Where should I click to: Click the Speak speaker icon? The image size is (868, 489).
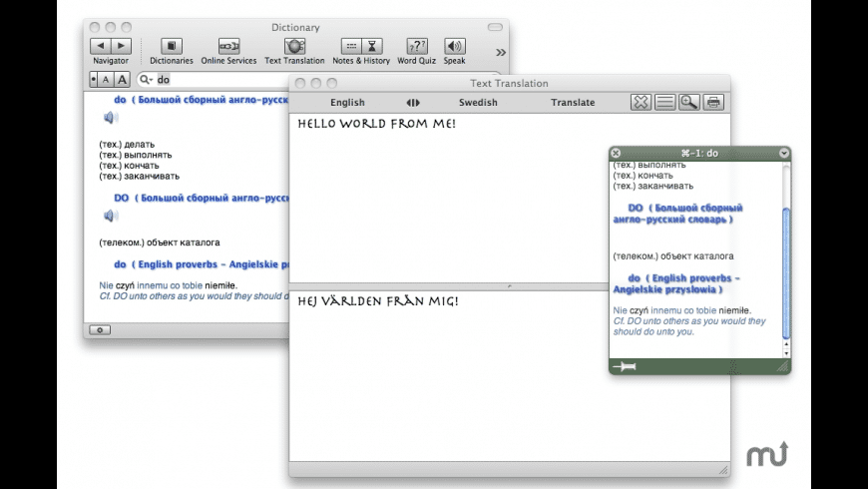tap(455, 46)
